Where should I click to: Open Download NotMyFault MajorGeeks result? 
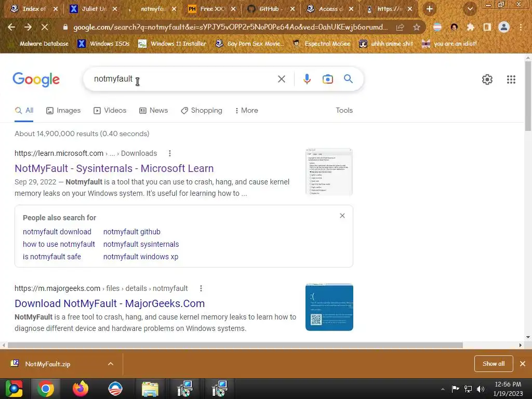(110, 303)
